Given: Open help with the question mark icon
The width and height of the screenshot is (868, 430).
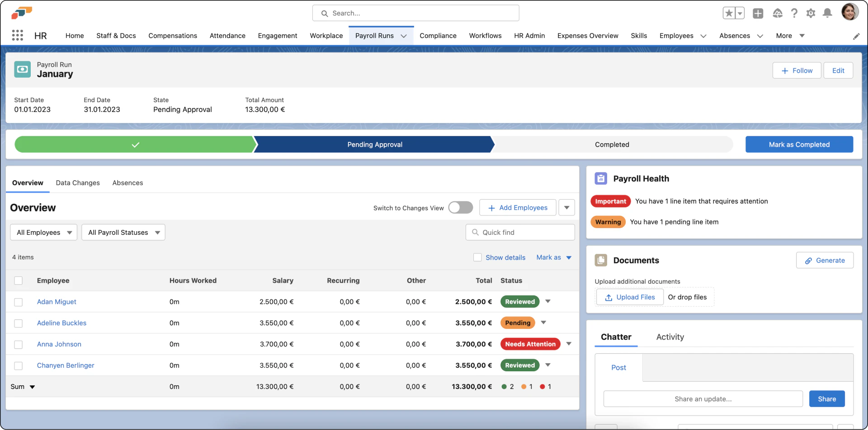Looking at the screenshot, I should (794, 13).
